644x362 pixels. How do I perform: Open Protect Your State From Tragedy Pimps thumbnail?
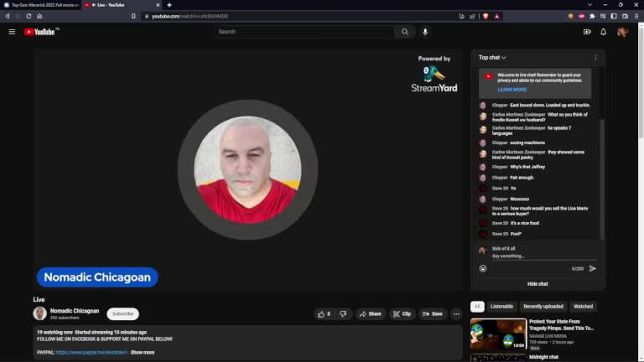pos(498,334)
